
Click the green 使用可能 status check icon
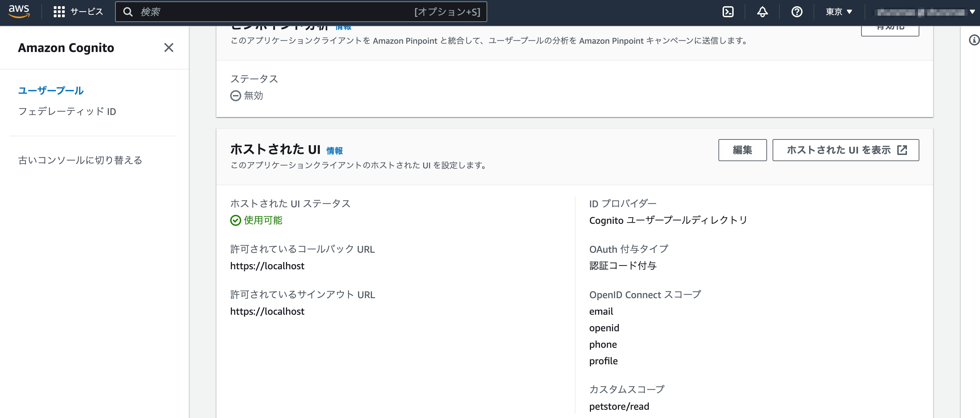(x=235, y=220)
